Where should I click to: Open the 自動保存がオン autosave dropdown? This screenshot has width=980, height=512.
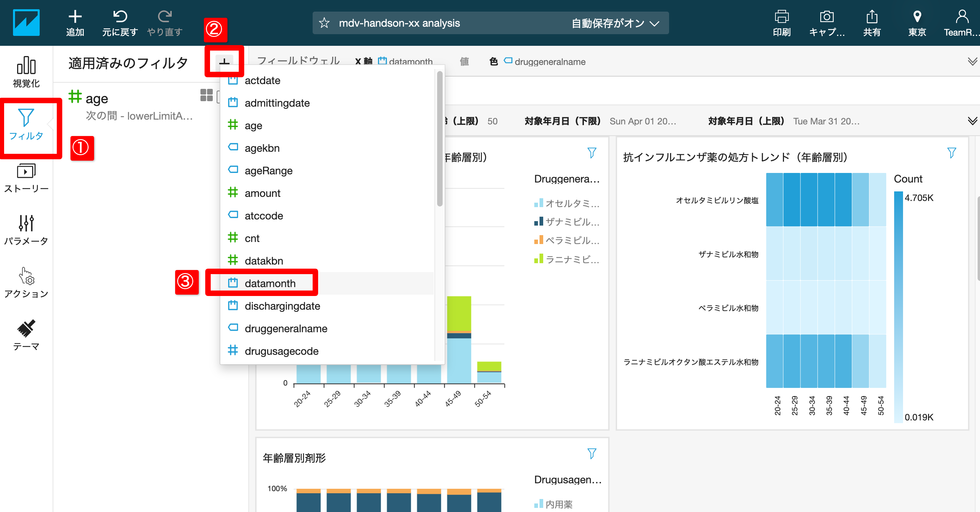[x=615, y=23]
